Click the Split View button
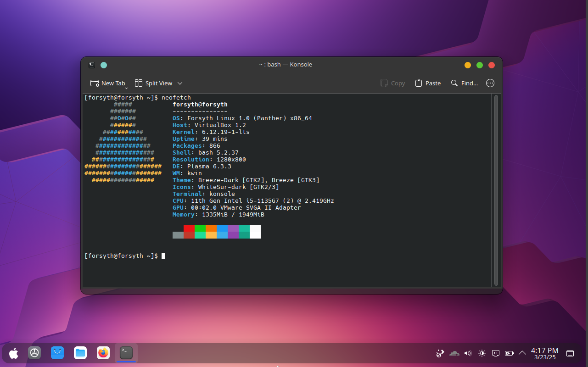The height and width of the screenshot is (367, 588). [x=153, y=83]
